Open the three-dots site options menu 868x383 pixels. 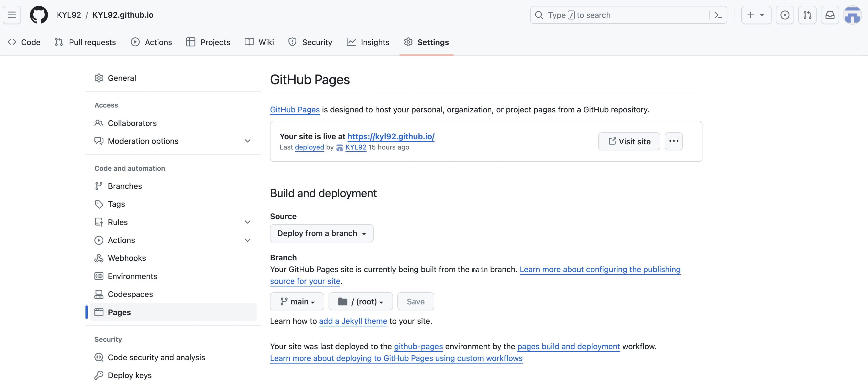click(x=673, y=141)
